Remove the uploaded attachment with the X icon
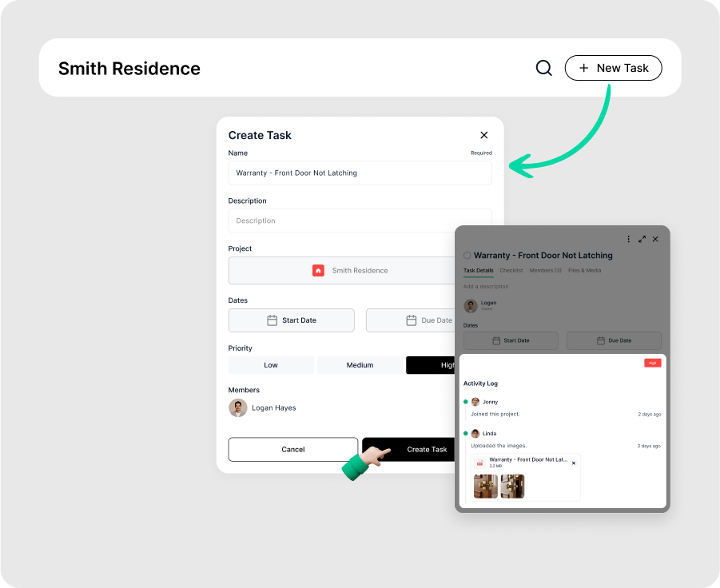This screenshot has height=588, width=720. [573, 463]
